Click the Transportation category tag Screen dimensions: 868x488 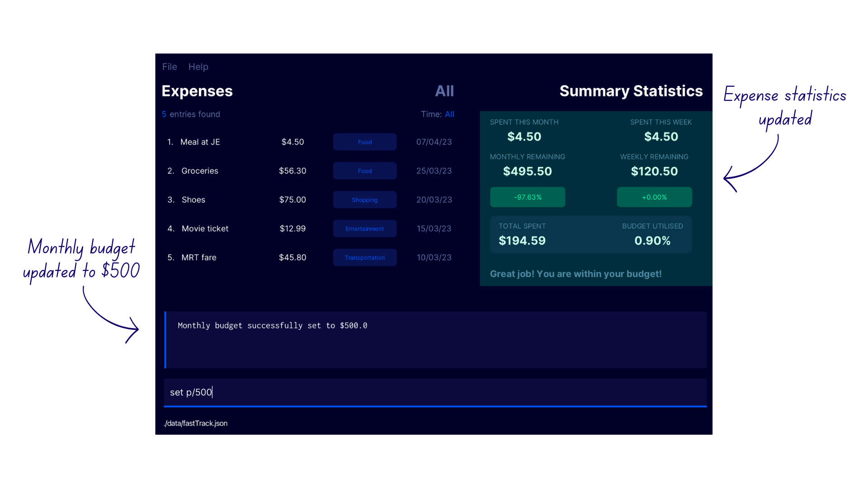click(x=365, y=258)
